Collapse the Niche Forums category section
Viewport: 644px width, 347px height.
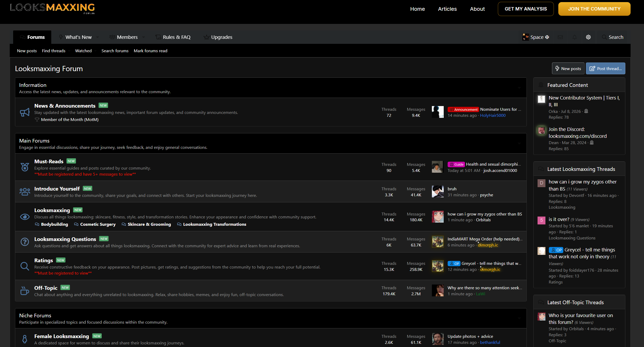(519, 318)
